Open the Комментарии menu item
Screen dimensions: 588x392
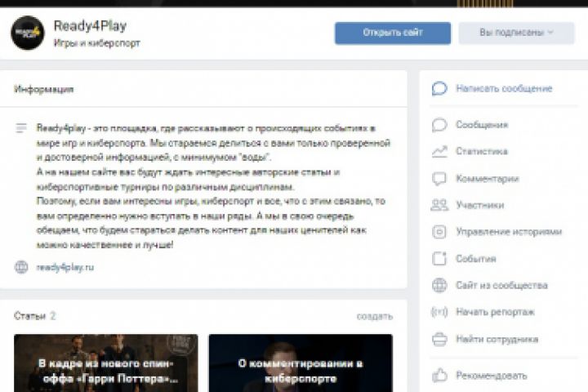coord(487,179)
